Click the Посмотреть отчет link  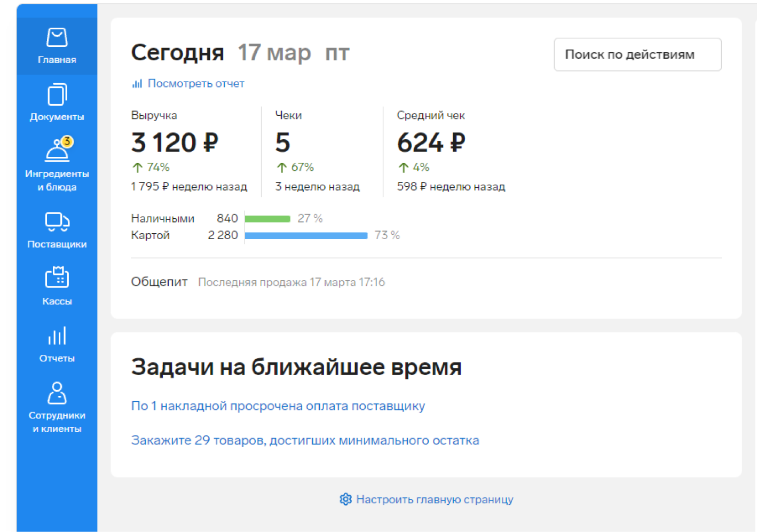tap(196, 84)
